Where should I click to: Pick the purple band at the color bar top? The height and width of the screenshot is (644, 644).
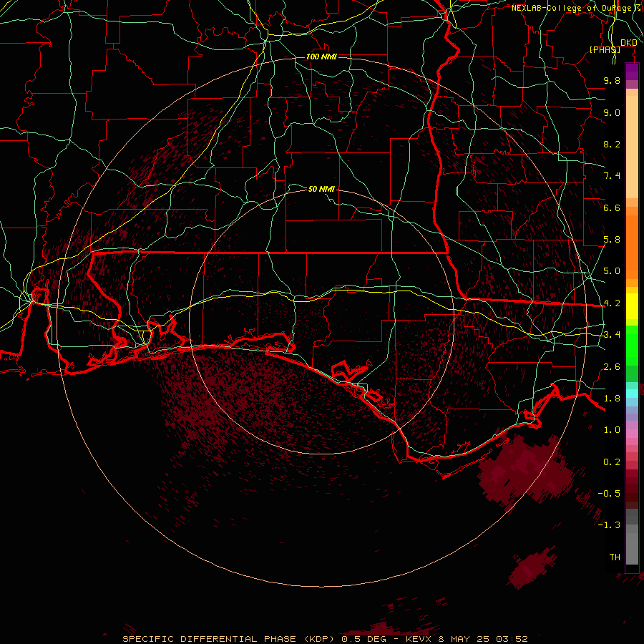click(632, 72)
